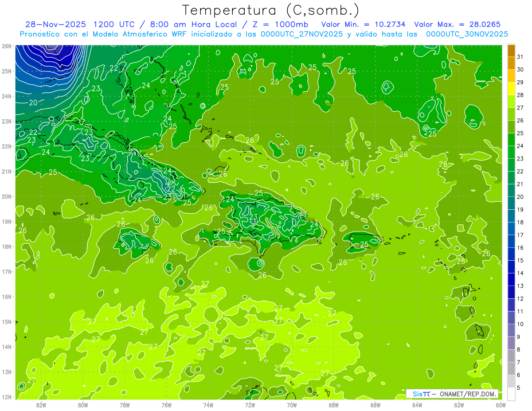Click the "30" value on the color scale
The height and width of the screenshot is (411, 532).
[520, 70]
